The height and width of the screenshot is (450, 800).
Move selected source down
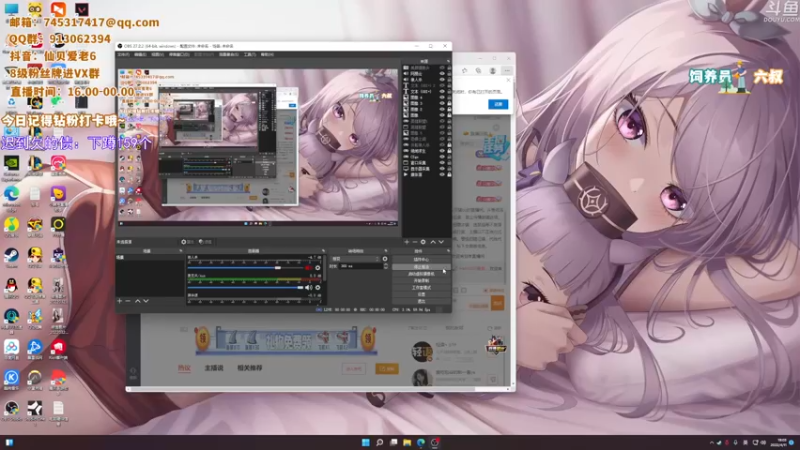point(441,242)
